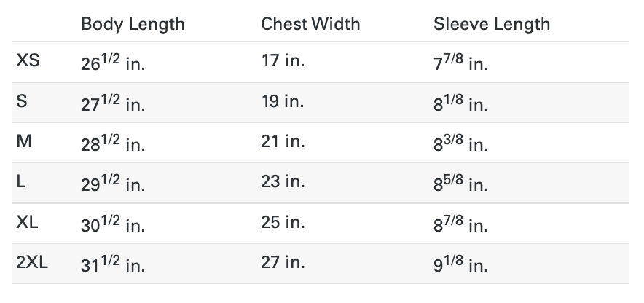Click the 8 7/8 in. sleeve length
This screenshot has width=644, height=303.
pos(460,223)
